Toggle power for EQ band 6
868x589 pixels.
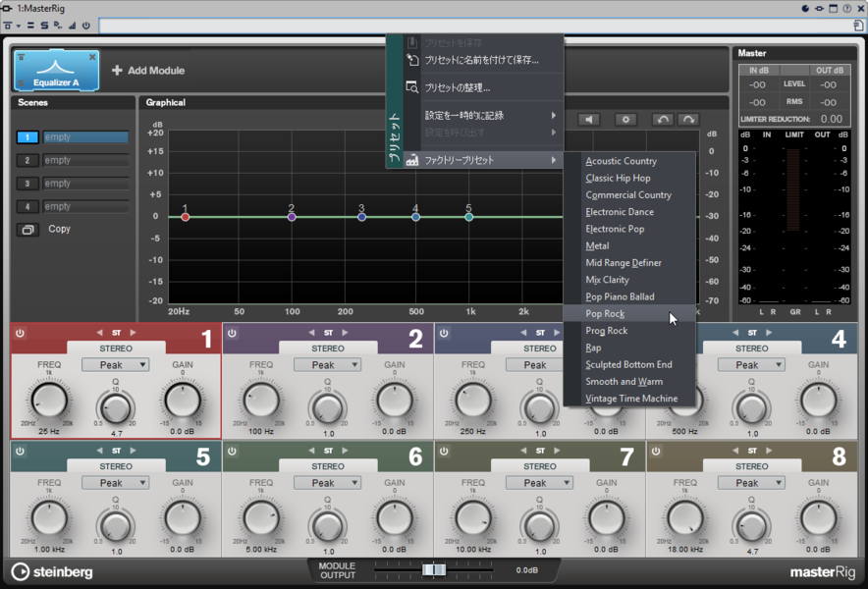(x=232, y=452)
